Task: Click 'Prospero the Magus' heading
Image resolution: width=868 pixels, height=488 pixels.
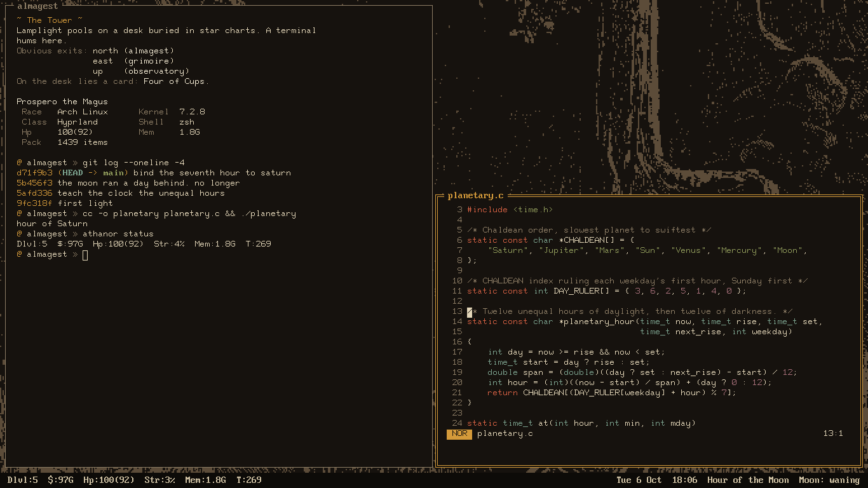Action: coord(62,102)
